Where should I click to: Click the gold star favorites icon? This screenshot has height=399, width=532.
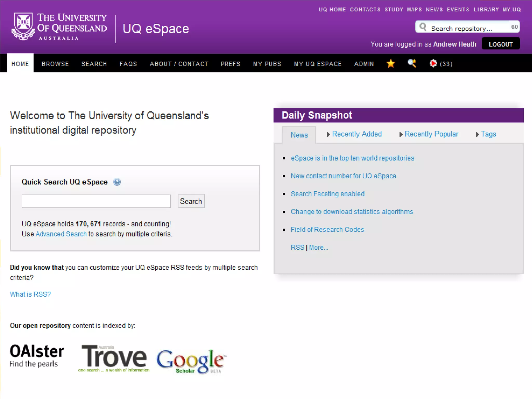pyautogui.click(x=390, y=63)
